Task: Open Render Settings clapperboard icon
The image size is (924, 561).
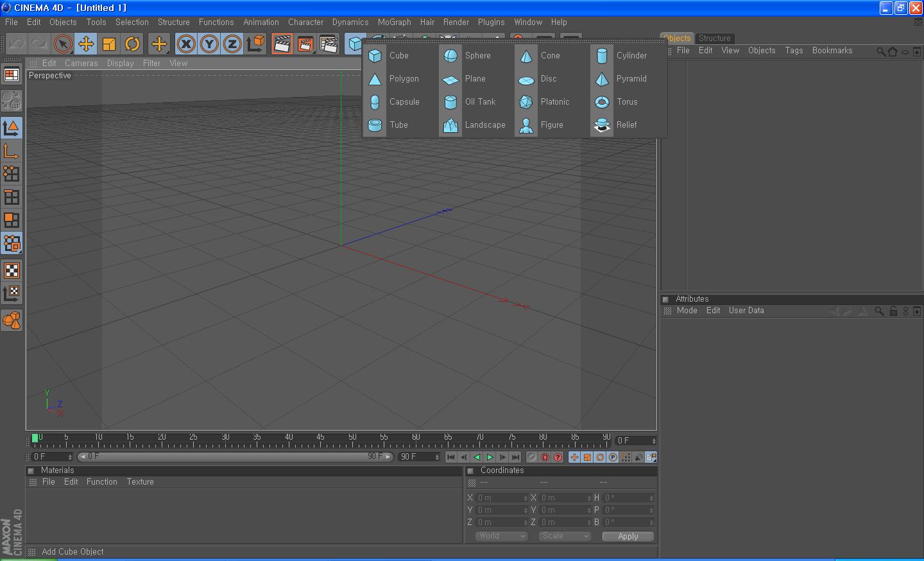Action: coord(328,44)
